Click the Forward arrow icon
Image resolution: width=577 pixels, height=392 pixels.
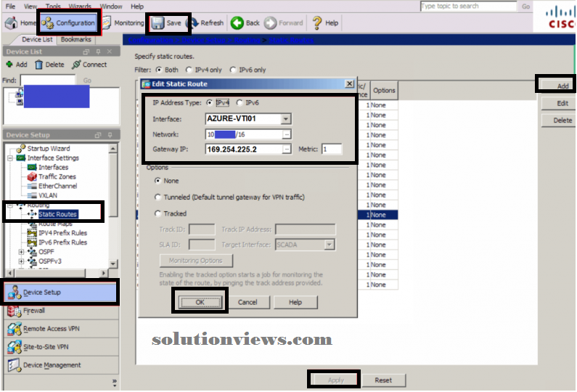tap(270, 23)
